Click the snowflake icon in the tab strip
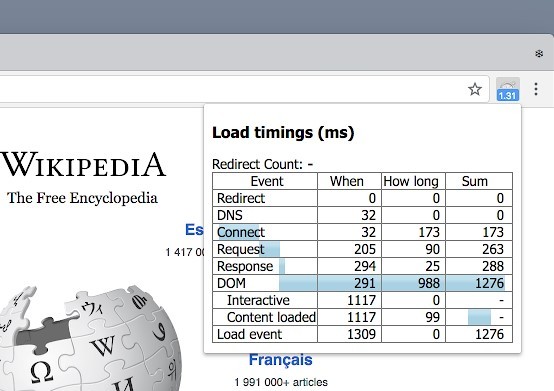Screen dimensions: 554x391 (x=539, y=54)
